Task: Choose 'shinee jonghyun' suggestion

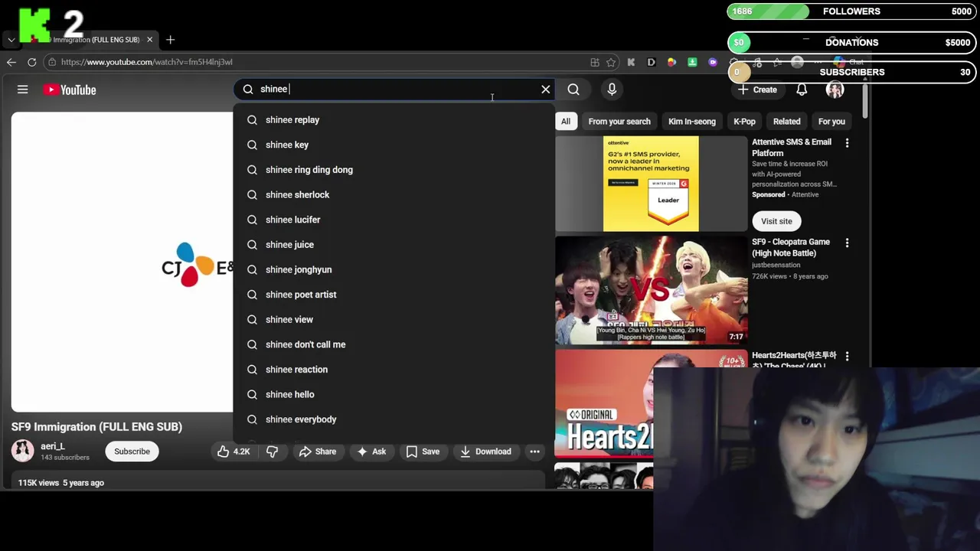Action: (x=394, y=269)
